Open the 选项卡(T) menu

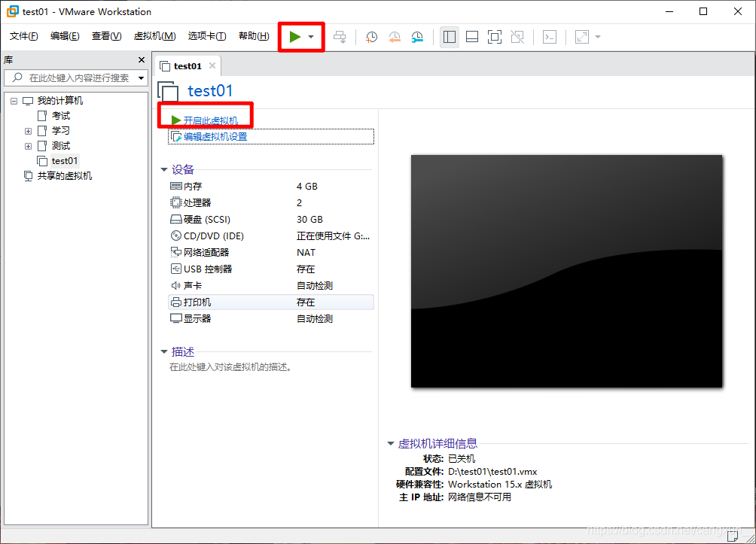[207, 36]
